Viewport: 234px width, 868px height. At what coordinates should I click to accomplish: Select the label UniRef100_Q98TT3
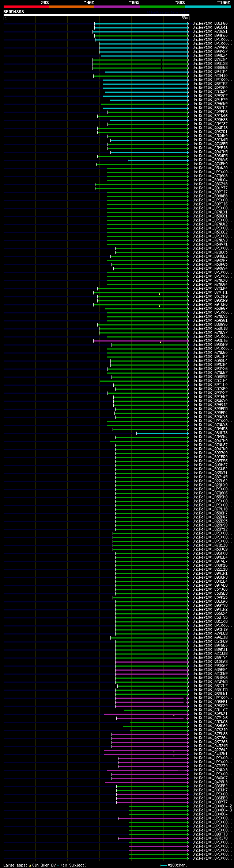(210, 834)
